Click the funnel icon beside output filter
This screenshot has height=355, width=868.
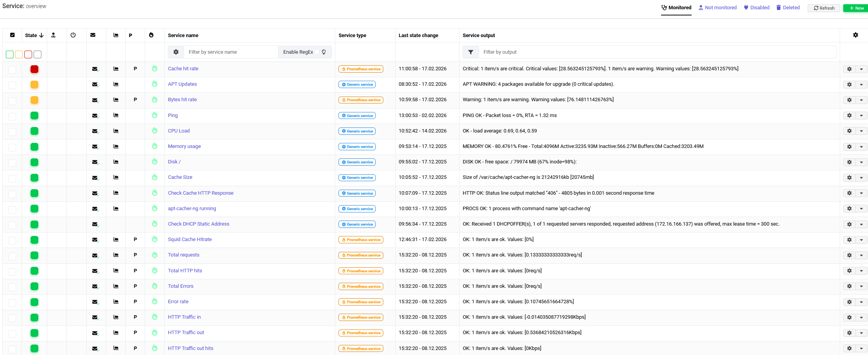tap(471, 52)
